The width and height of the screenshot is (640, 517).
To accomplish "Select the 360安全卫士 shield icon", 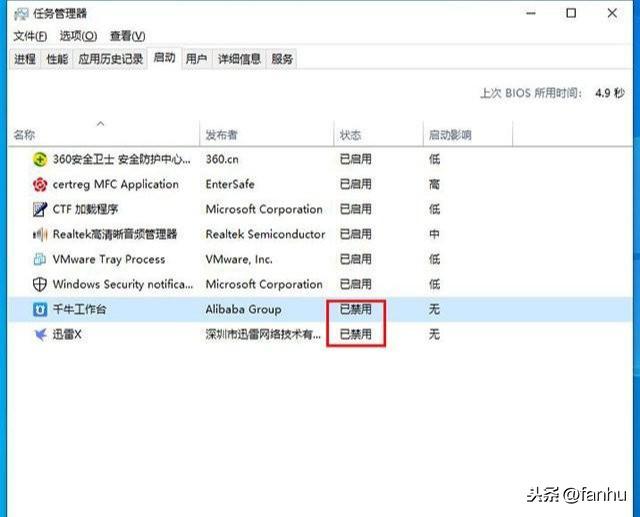I will pos(40,159).
